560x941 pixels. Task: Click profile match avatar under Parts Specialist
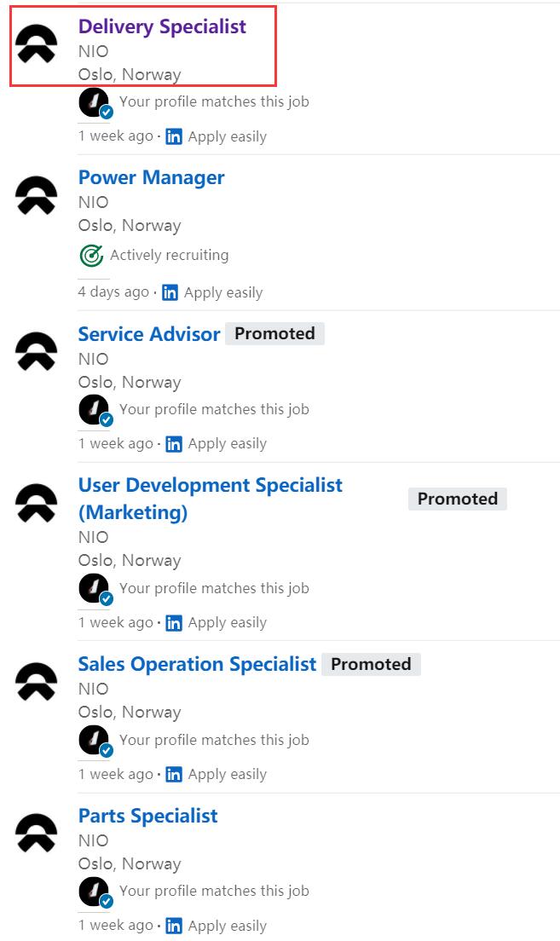[x=95, y=892]
